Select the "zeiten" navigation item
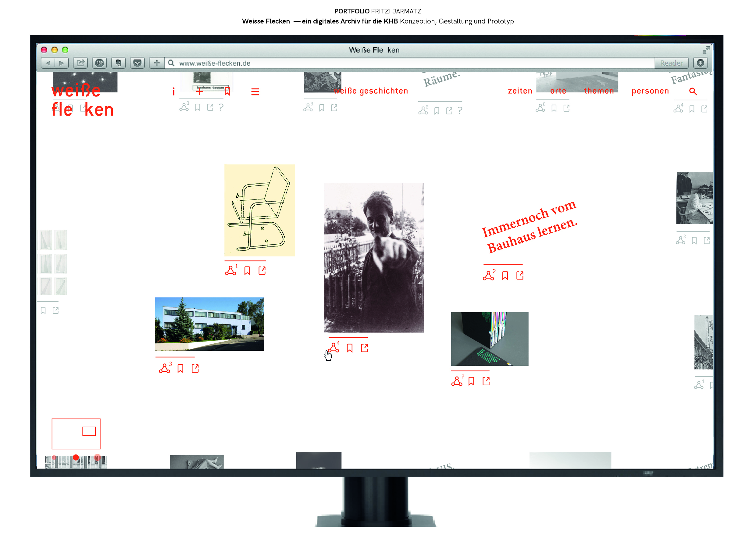756x535 pixels. pos(520,91)
